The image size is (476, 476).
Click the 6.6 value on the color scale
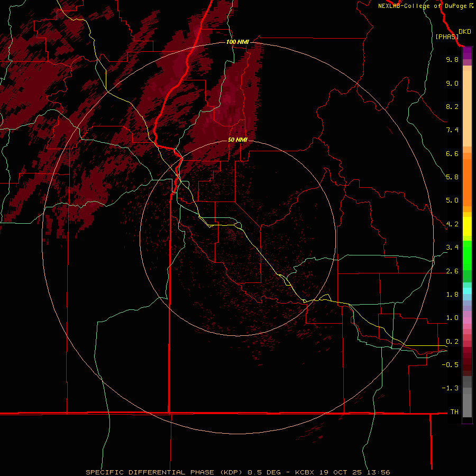[452, 153]
